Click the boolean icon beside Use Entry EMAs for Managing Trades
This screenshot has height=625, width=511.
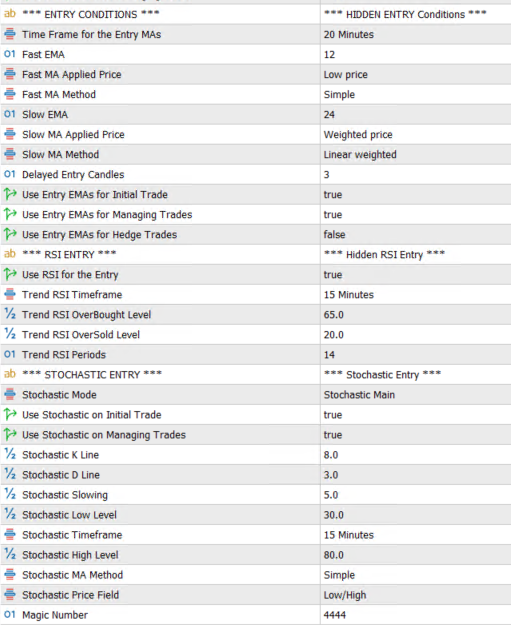coord(10,214)
